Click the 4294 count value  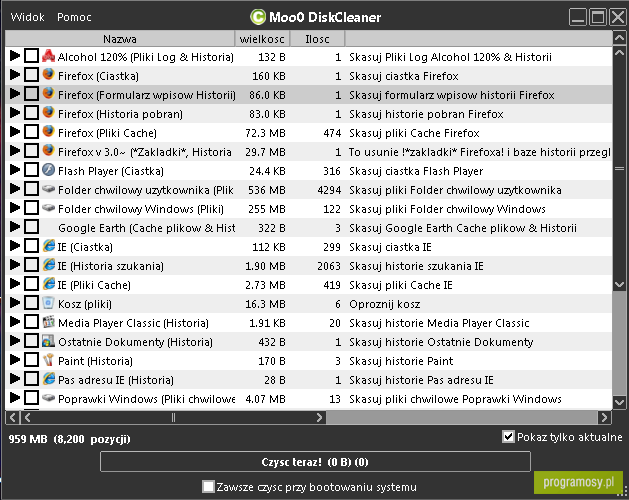(329, 190)
